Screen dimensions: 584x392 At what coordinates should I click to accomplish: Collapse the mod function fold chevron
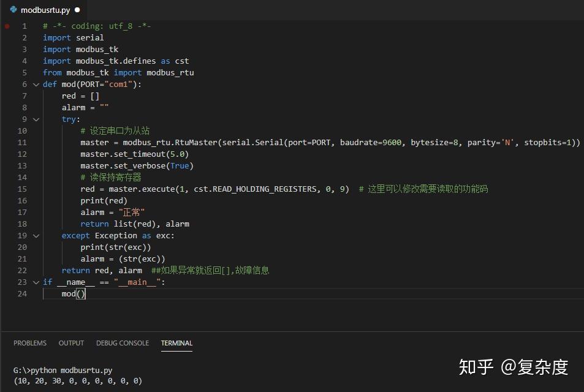tap(36, 84)
